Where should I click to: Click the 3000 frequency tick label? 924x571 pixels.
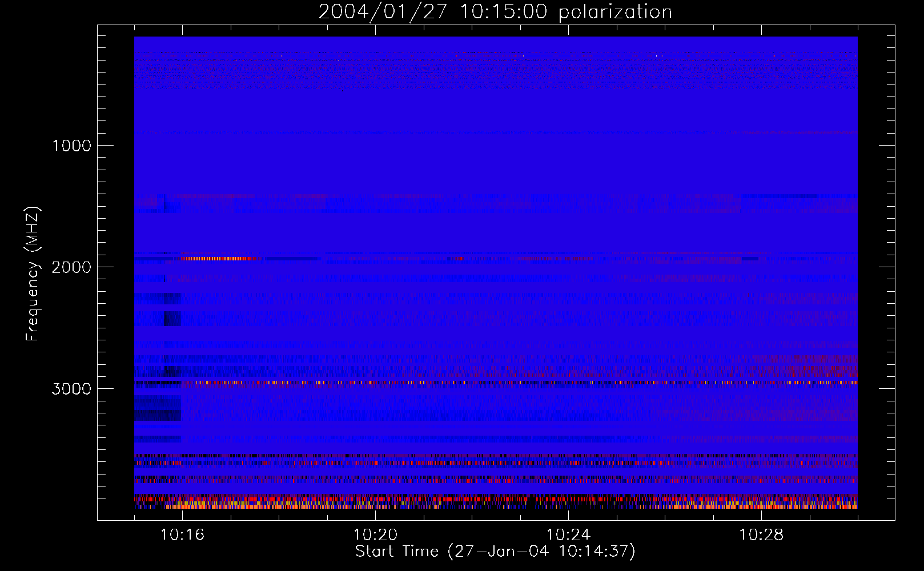pyautogui.click(x=72, y=389)
